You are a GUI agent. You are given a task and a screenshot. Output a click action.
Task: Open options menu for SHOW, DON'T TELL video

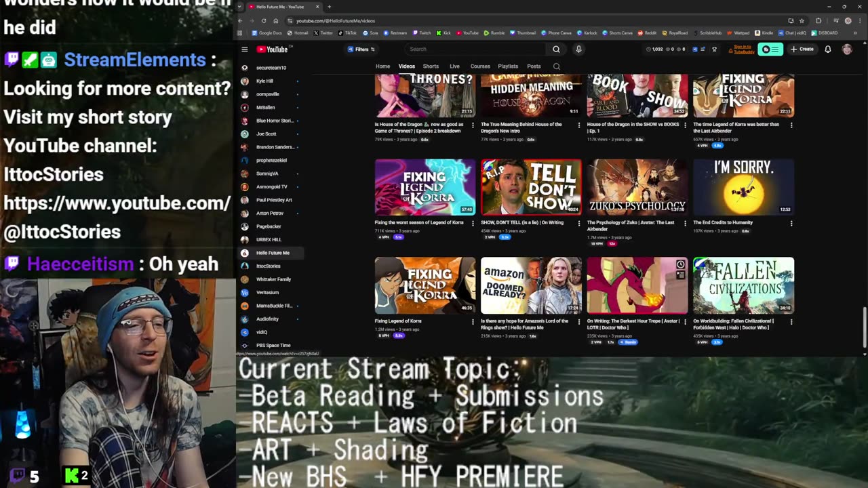pyautogui.click(x=579, y=223)
